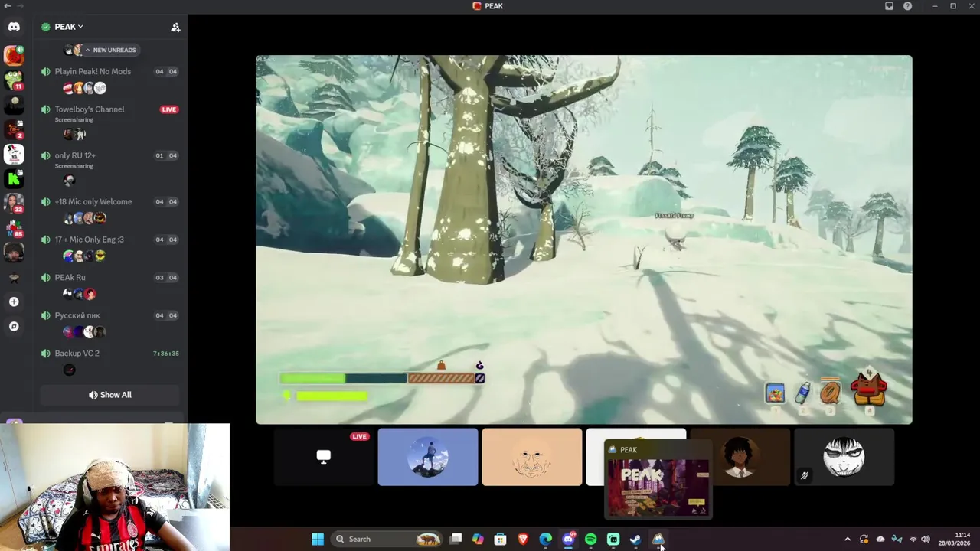Open the Discord inbox icon in title bar
Screen dimensions: 980x551
pyautogui.click(x=889, y=6)
